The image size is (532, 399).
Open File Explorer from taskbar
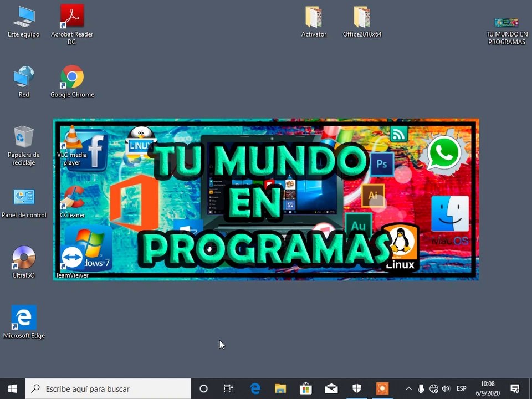[280, 388]
